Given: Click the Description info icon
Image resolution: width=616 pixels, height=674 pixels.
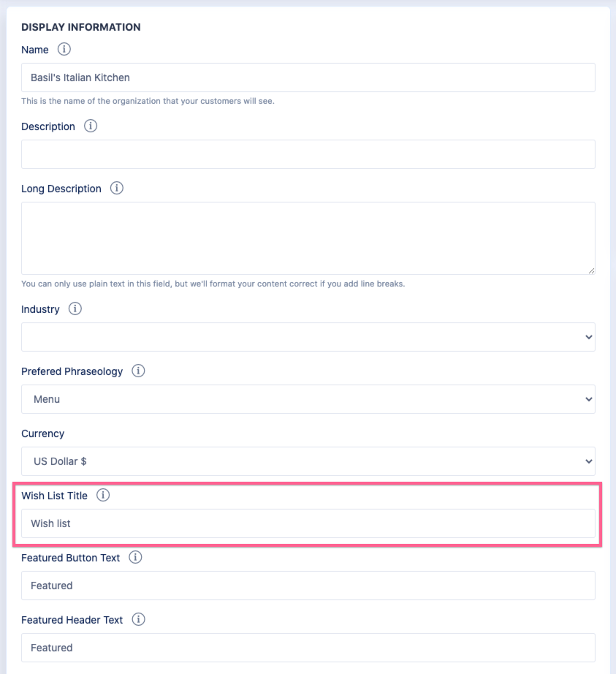Looking at the screenshot, I should pos(91,126).
